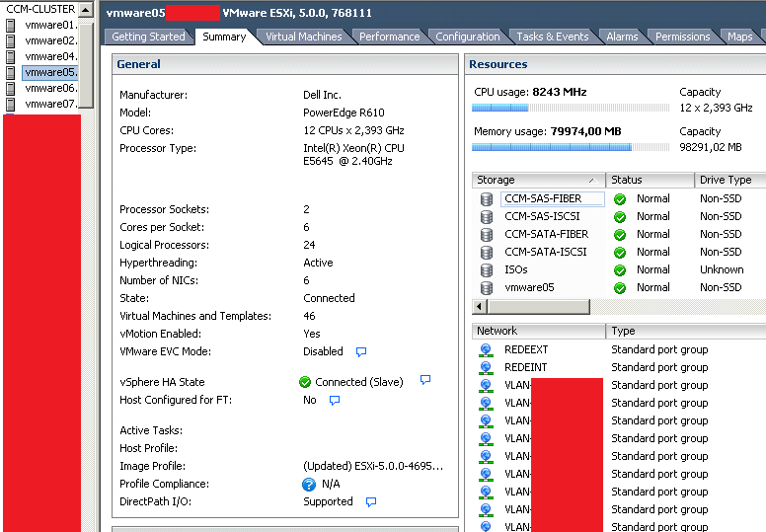
Task: Open the Maps tab
Action: coord(739,37)
